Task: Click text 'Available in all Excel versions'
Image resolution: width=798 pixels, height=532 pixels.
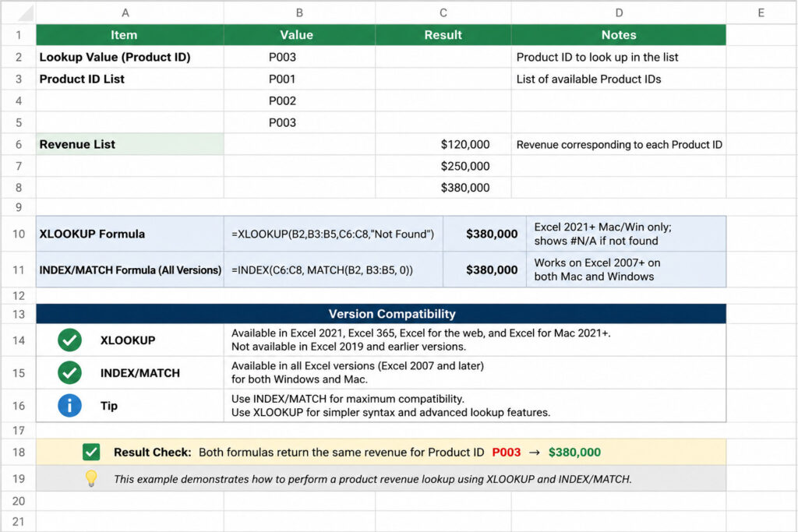Action: [x=357, y=372]
